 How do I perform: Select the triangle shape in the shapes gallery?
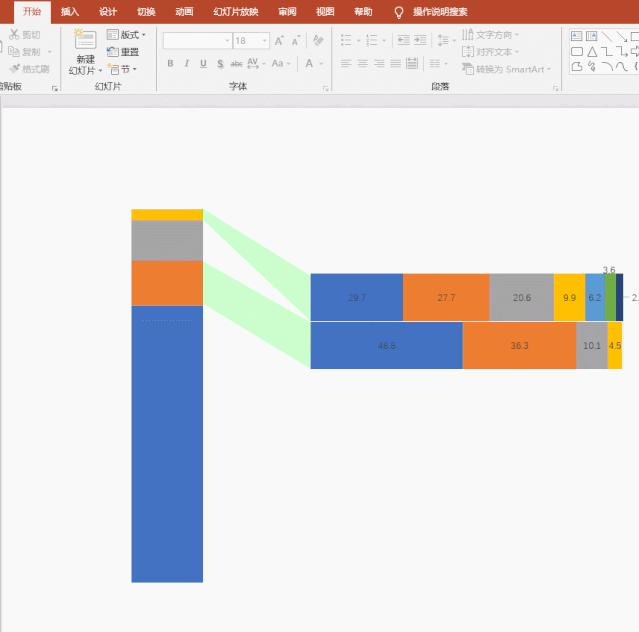pos(592,52)
